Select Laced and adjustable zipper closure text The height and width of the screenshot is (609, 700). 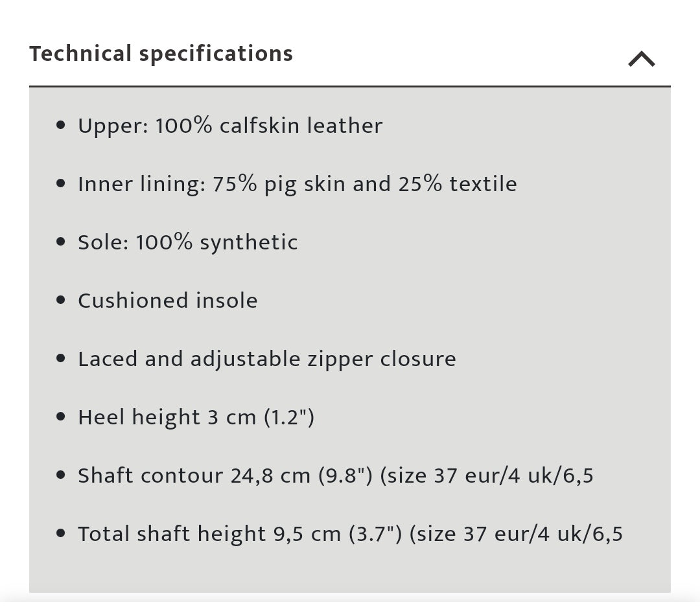[x=266, y=359]
